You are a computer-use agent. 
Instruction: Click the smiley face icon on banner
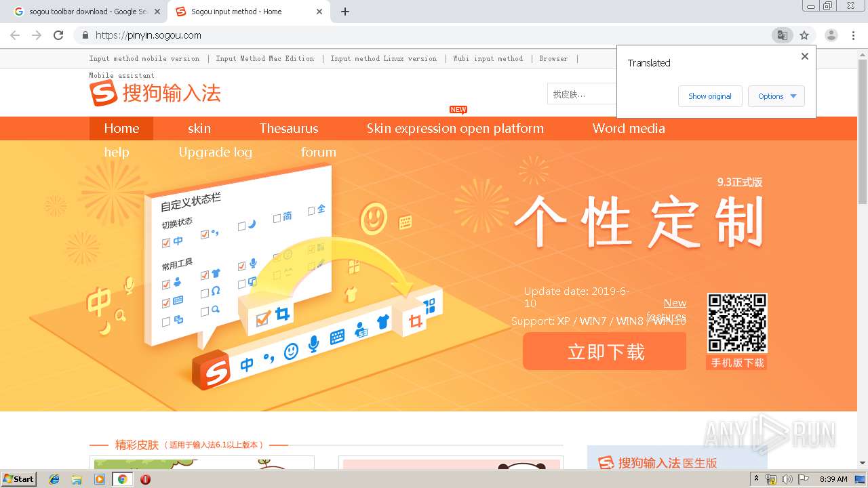pyautogui.click(x=374, y=218)
